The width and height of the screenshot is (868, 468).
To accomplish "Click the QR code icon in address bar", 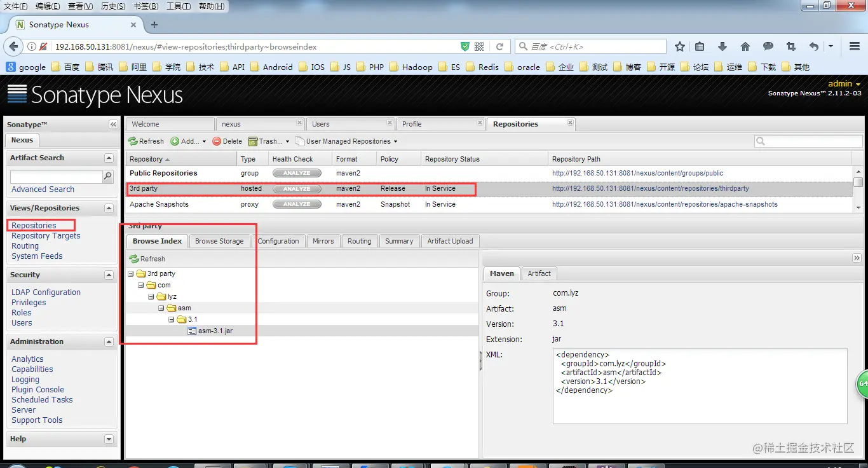I will pyautogui.click(x=479, y=46).
